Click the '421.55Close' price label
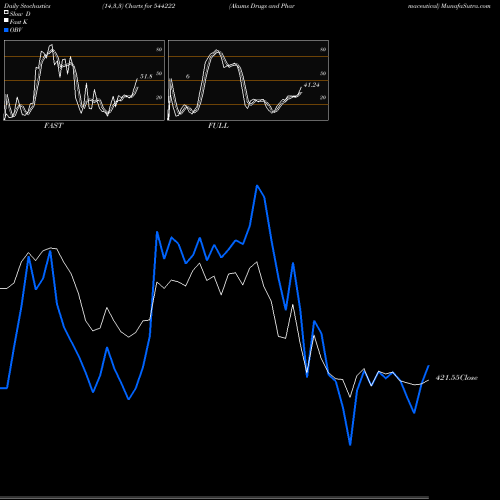Screen dimensions: 500x500 (x=457, y=378)
